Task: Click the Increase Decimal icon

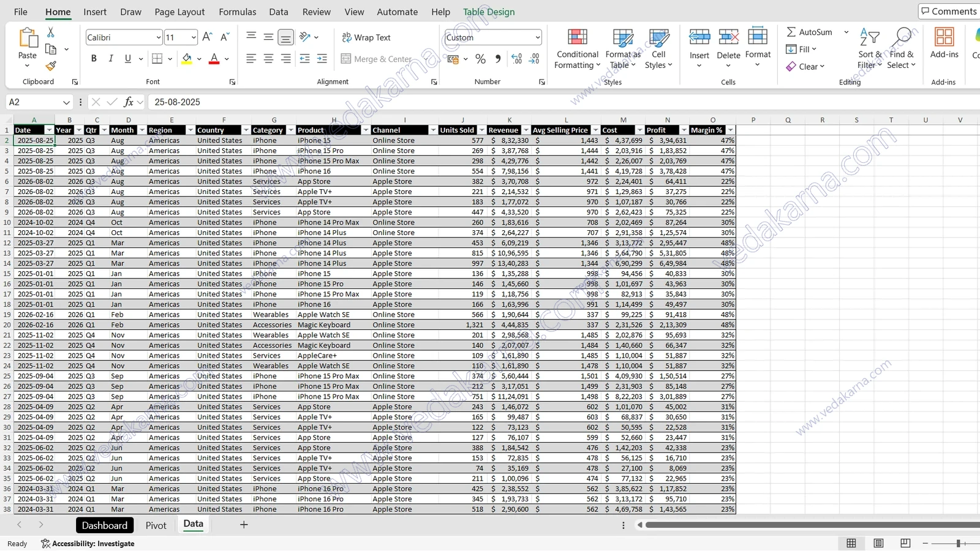Action: pos(516,59)
